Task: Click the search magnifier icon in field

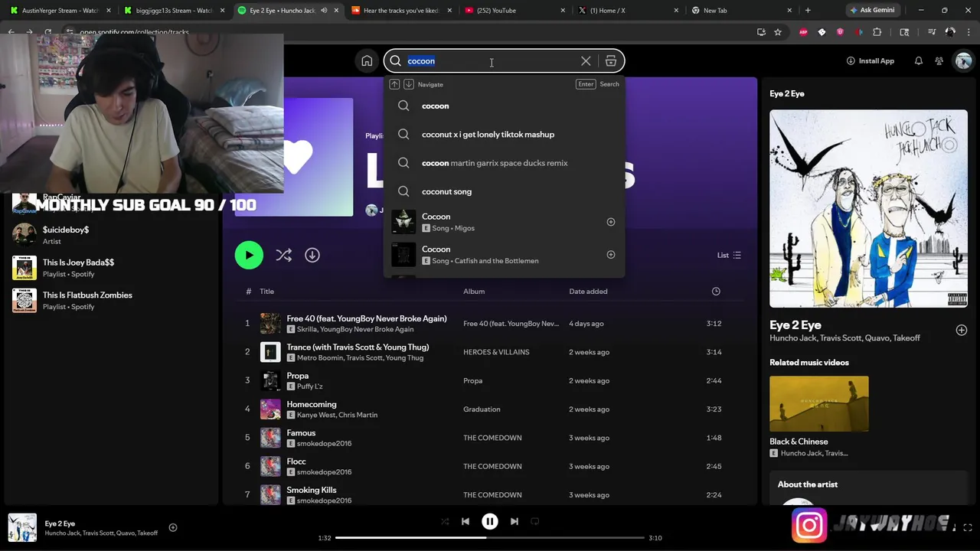Action: (396, 61)
